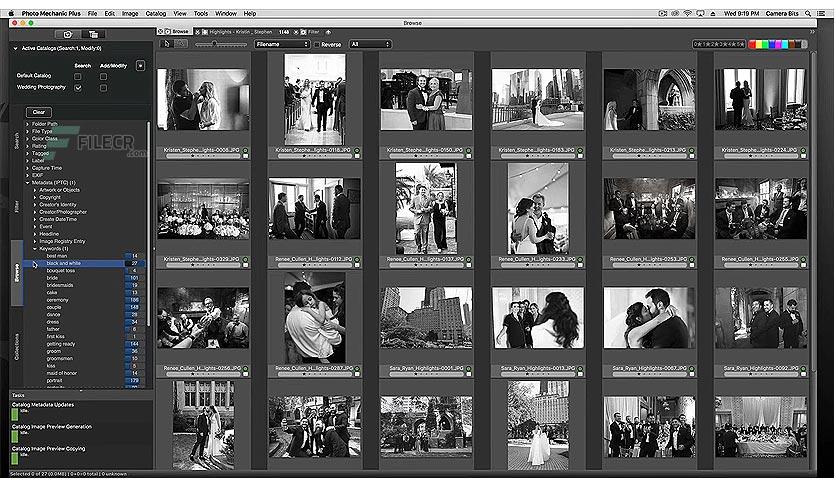Switch to the Highlights - Kristin_Stephen tab
The height and width of the screenshot is (484, 836).
pyautogui.click(x=240, y=32)
